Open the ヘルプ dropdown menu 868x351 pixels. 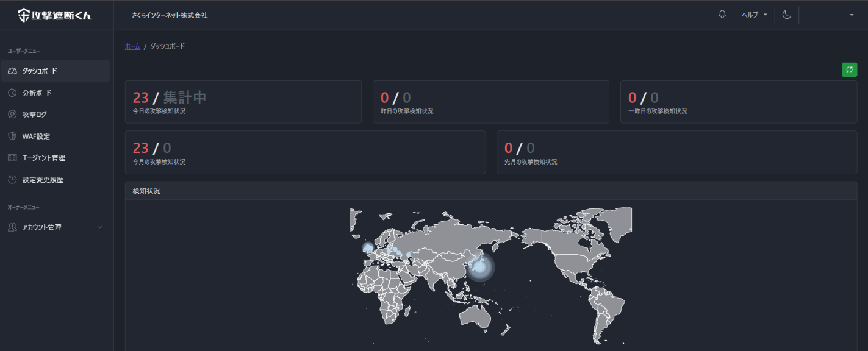753,15
